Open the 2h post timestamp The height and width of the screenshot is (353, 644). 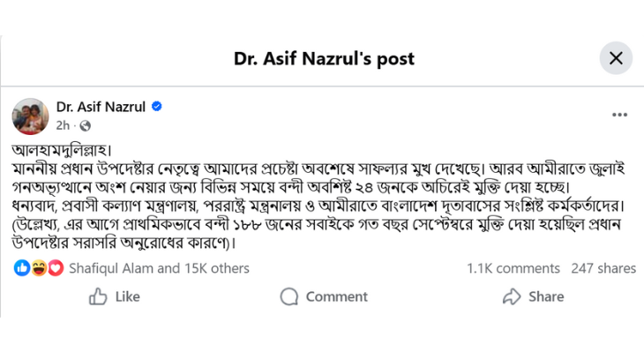[x=63, y=125]
